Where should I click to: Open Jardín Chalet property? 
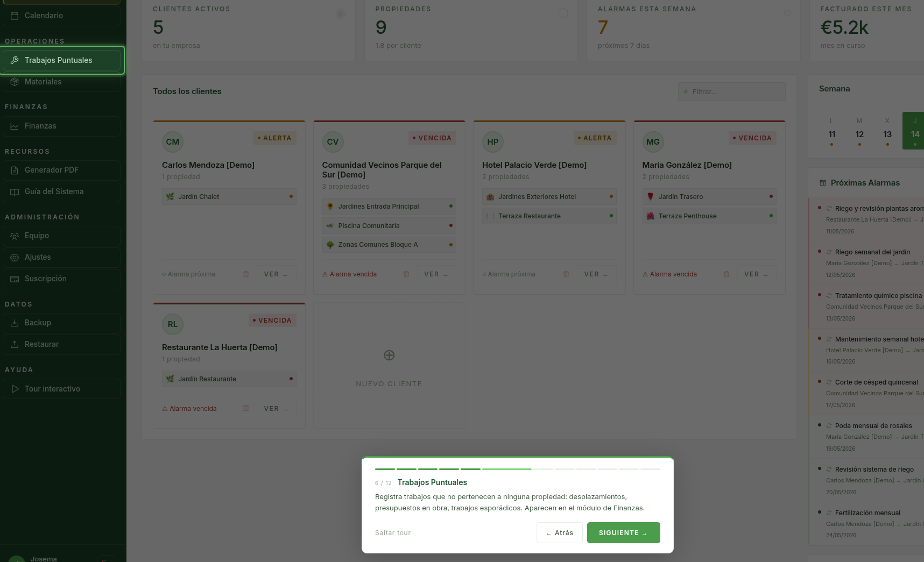coord(229,197)
